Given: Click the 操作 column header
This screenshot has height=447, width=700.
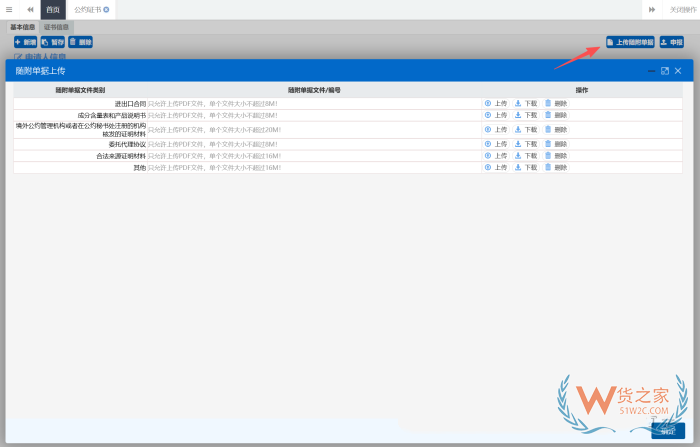Looking at the screenshot, I should click(582, 90).
